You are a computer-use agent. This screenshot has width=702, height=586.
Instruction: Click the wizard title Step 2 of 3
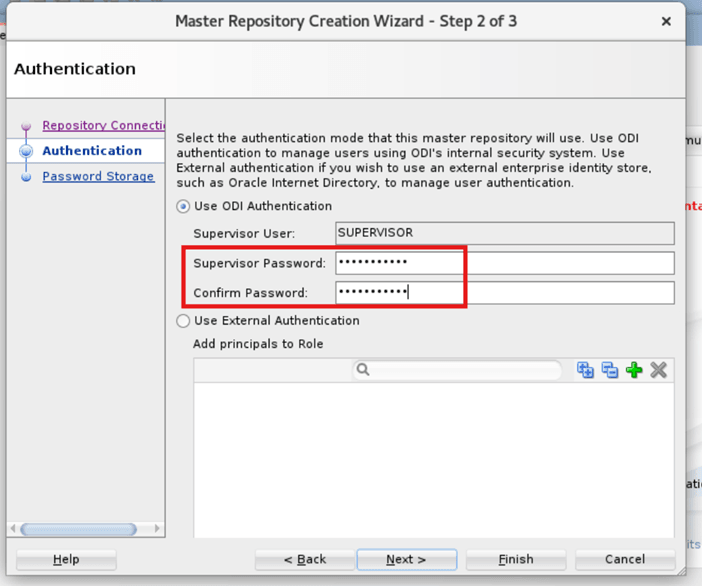(x=346, y=21)
